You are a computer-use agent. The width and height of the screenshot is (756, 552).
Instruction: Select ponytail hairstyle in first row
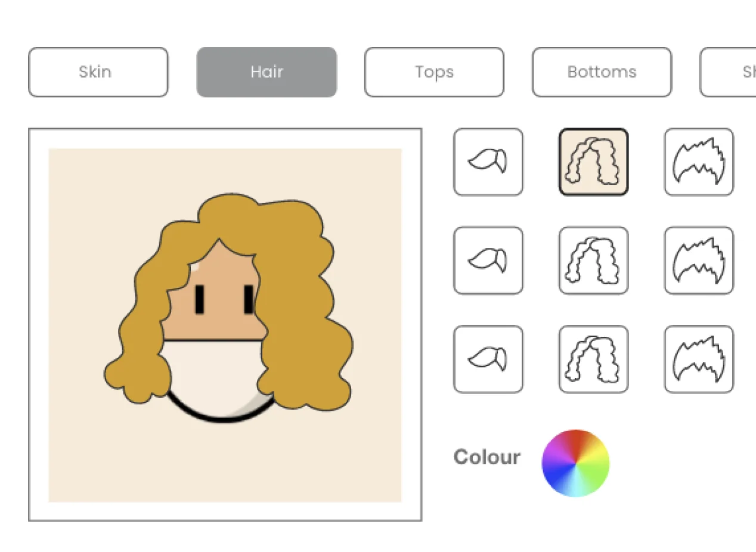click(488, 162)
